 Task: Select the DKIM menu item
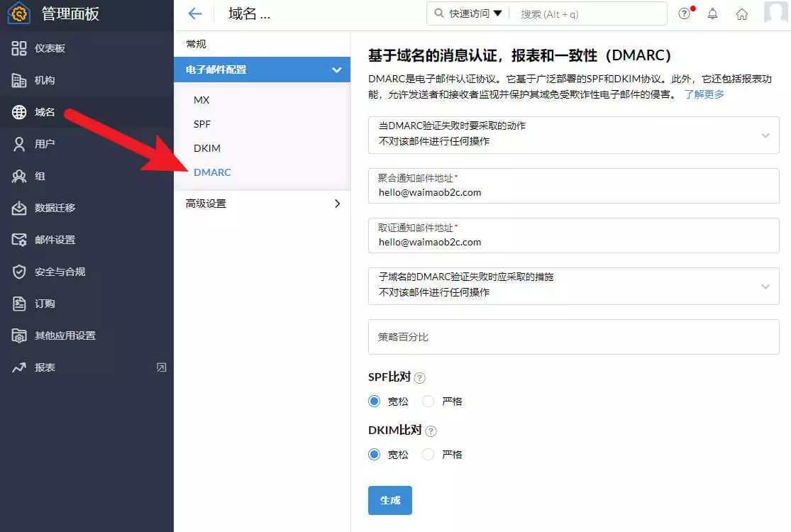[207, 148]
